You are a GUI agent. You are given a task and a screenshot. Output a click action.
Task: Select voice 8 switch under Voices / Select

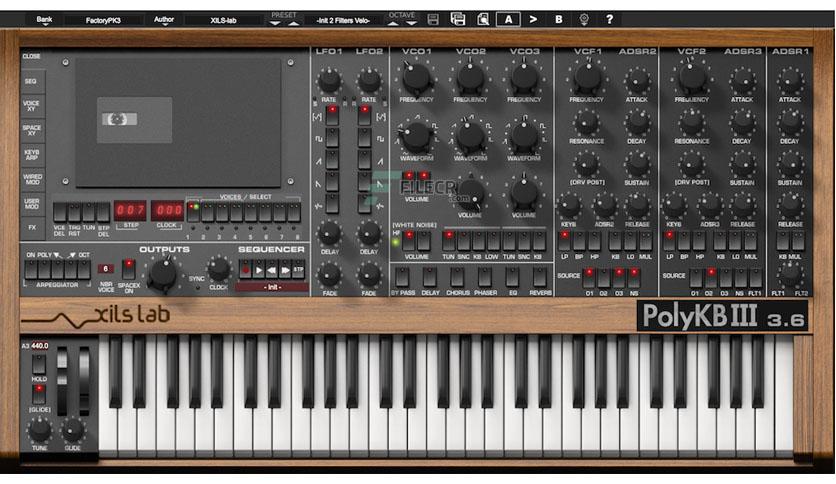294,212
